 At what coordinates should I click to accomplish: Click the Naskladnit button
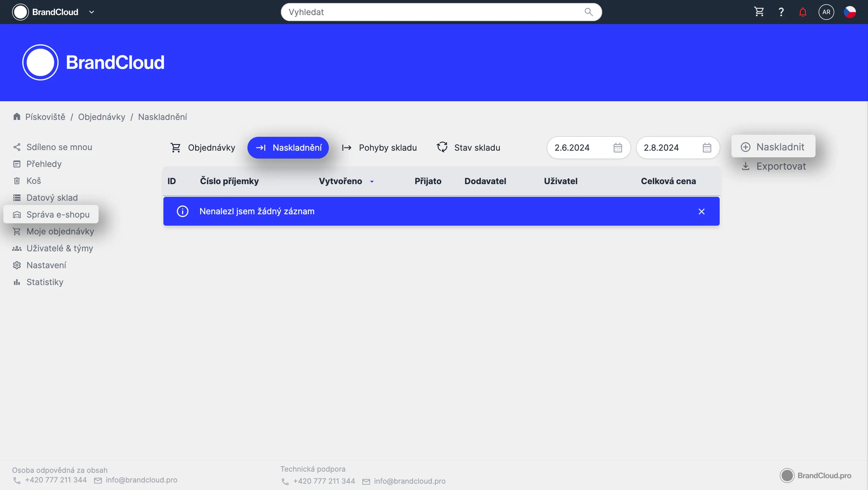point(773,146)
